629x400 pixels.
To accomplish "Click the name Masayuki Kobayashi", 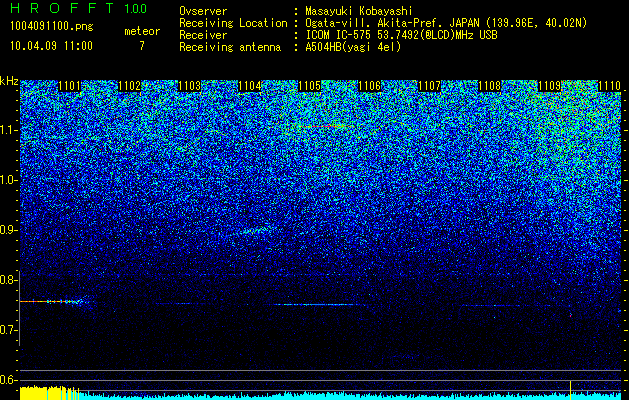I will click(x=359, y=11).
